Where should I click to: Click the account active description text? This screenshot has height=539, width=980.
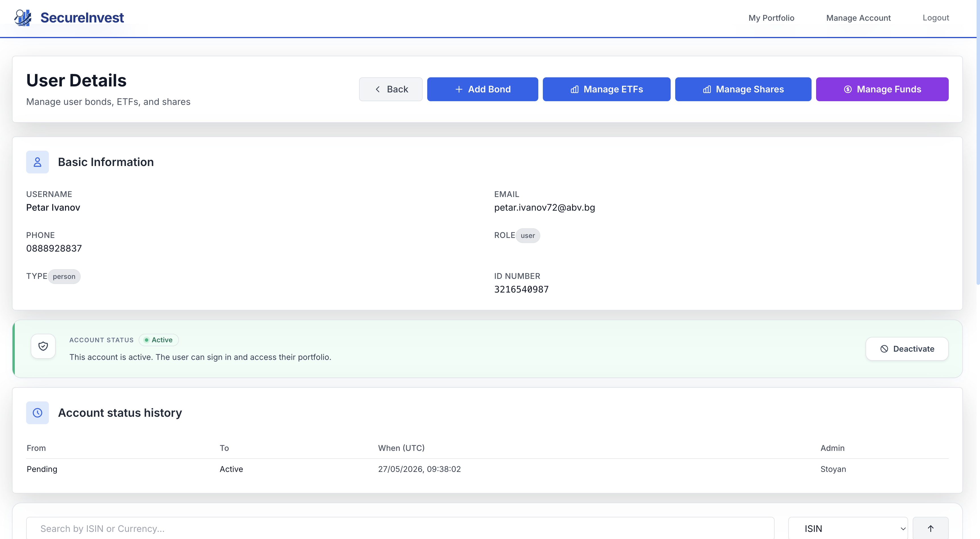(x=200, y=357)
